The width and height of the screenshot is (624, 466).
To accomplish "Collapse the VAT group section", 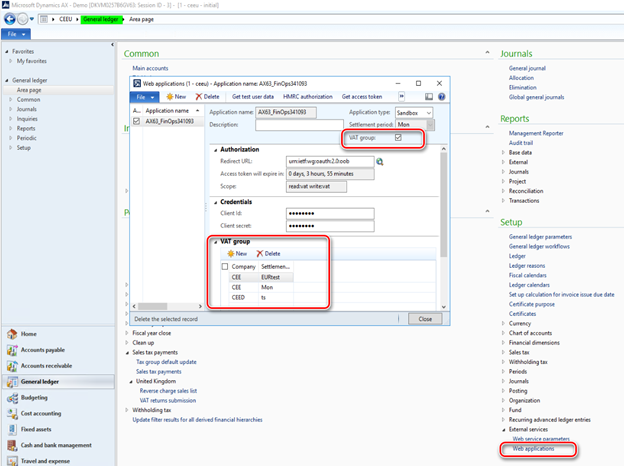I will pyautogui.click(x=216, y=242).
